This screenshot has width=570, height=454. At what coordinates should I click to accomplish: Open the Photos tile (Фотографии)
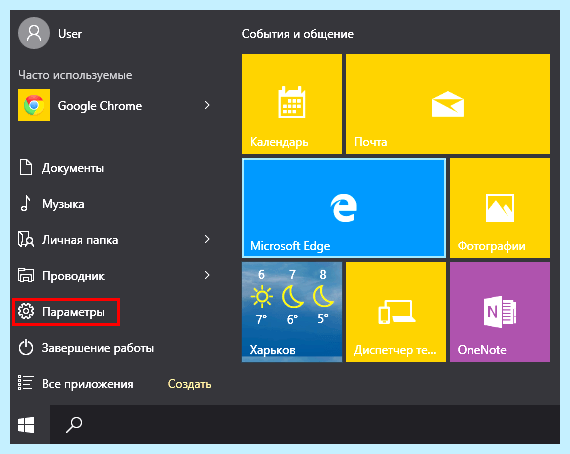point(500,208)
